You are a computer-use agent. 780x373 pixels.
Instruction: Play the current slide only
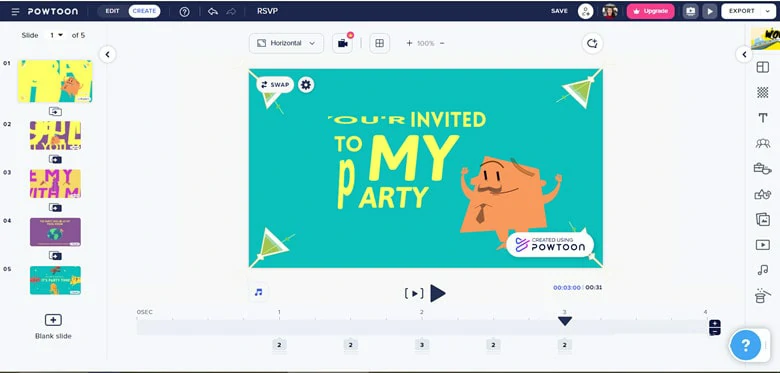click(414, 293)
